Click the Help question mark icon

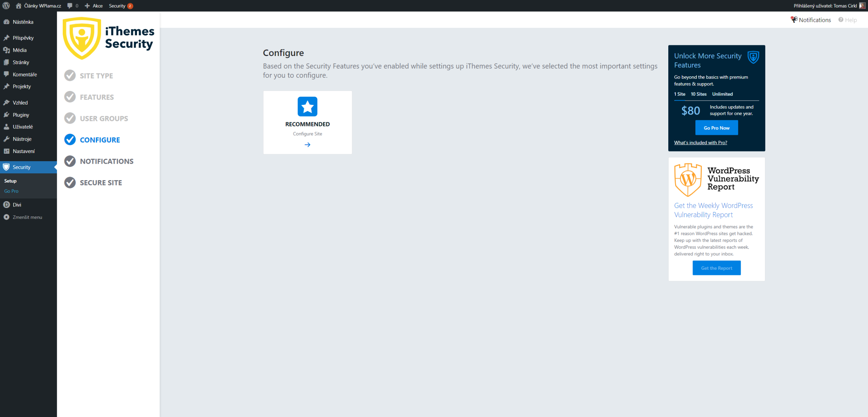click(x=841, y=20)
